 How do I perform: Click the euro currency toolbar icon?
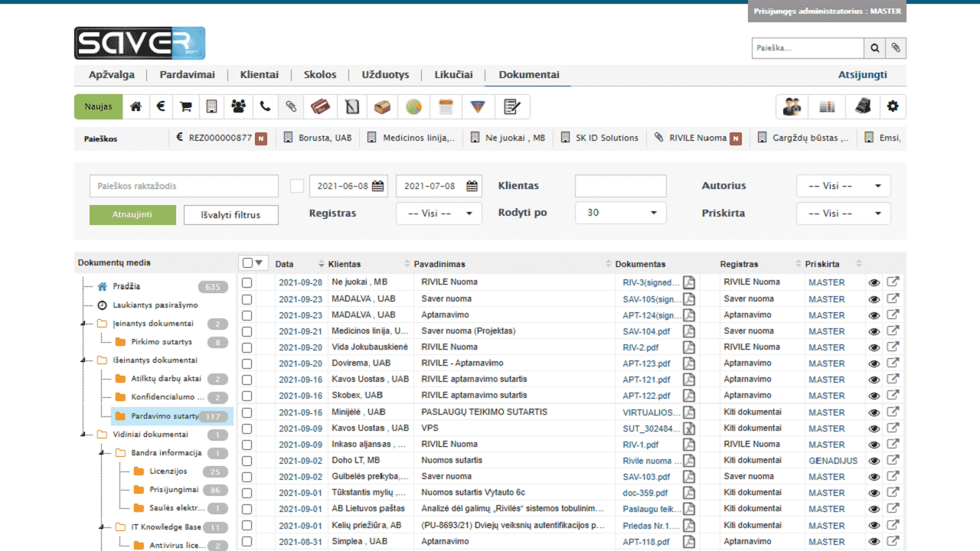tap(161, 107)
